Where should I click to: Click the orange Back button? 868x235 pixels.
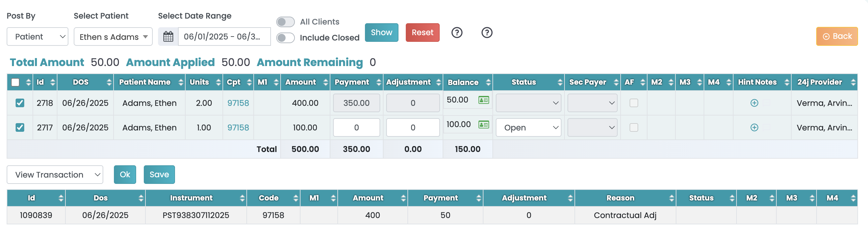[837, 37]
